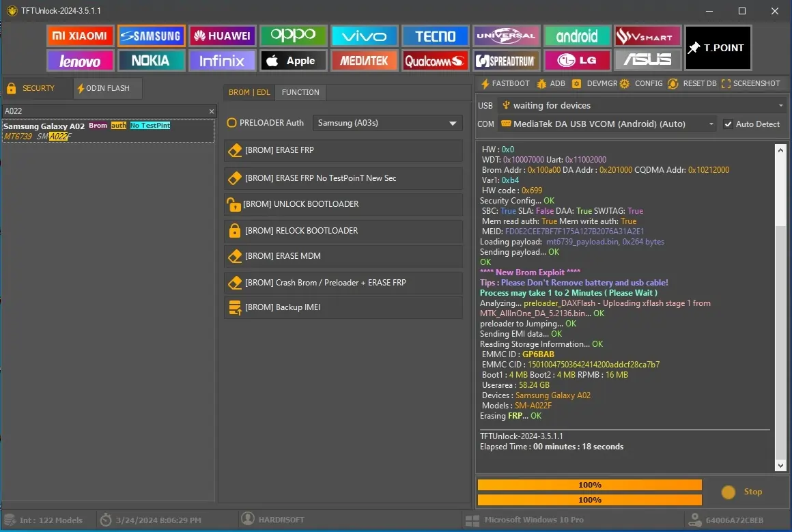
Task: Clear the A022 search field
Action: [x=212, y=111]
